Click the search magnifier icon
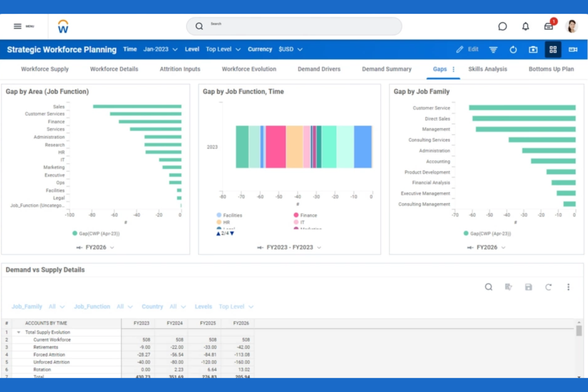 (x=199, y=26)
